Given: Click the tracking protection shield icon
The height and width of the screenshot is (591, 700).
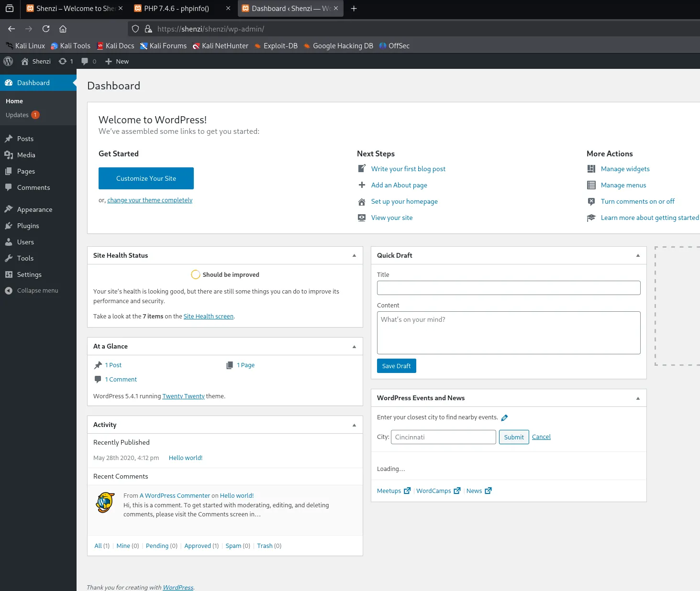Looking at the screenshot, I should click(x=135, y=29).
